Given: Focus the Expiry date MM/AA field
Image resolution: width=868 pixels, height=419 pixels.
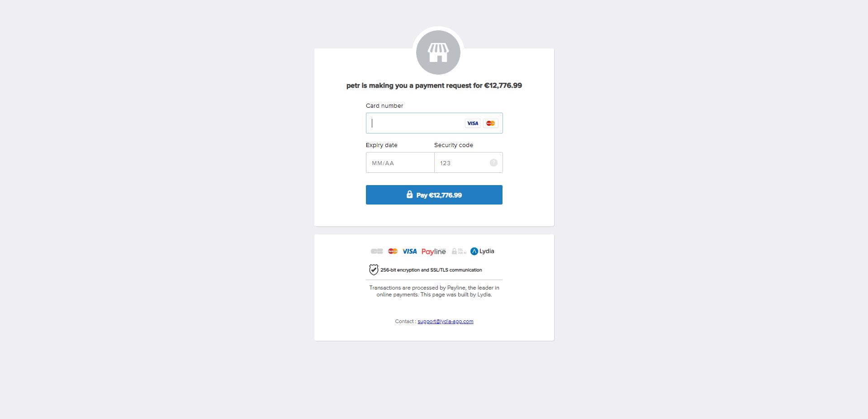Looking at the screenshot, I should coord(400,162).
